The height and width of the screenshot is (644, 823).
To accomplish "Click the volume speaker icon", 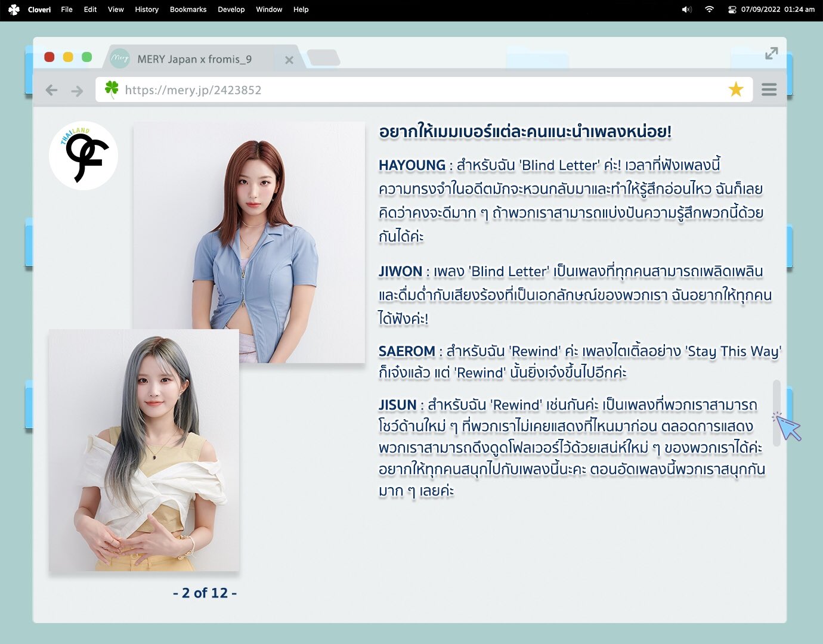I will (686, 10).
